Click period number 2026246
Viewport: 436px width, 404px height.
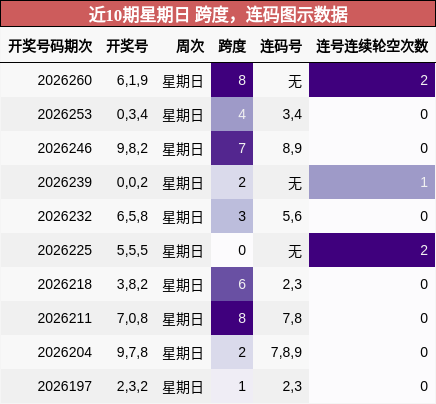65,148
